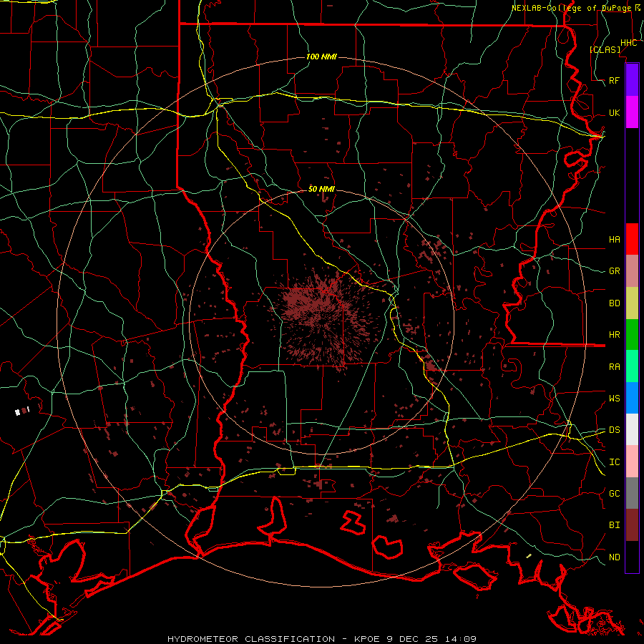Click the 'HA' legend label
644x644 pixels.
614,239
